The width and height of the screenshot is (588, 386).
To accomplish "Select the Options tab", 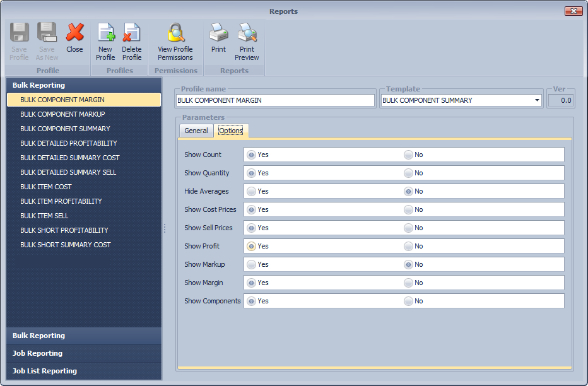I will (x=231, y=131).
